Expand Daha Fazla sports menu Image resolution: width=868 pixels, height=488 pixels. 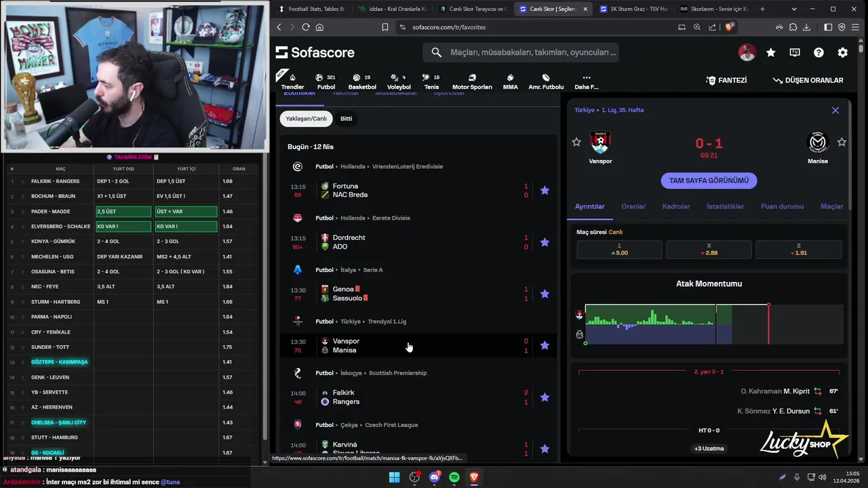587,81
